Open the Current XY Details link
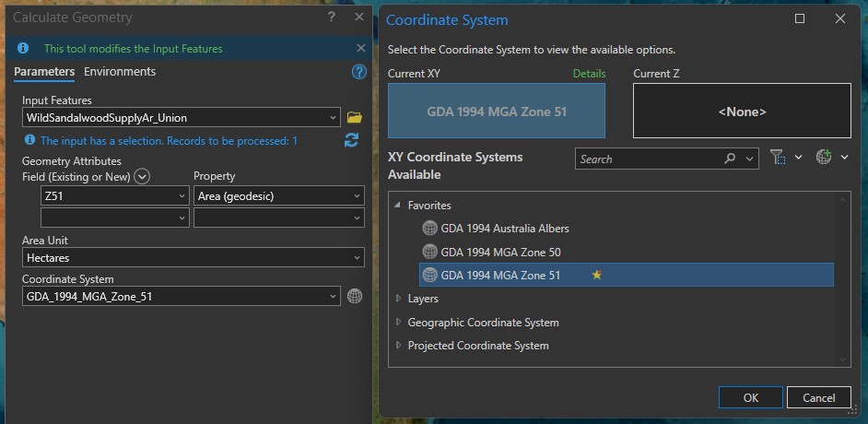This screenshot has height=424, width=868. 589,74
